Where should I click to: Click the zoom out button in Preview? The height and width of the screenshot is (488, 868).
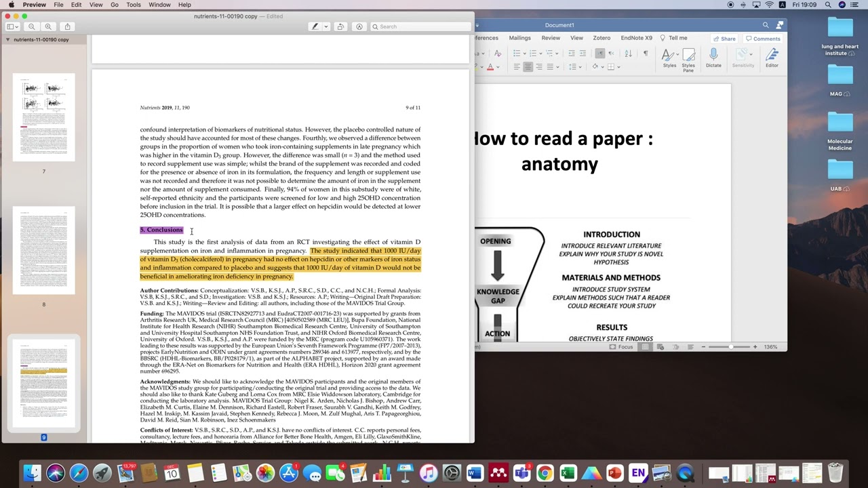tap(32, 26)
